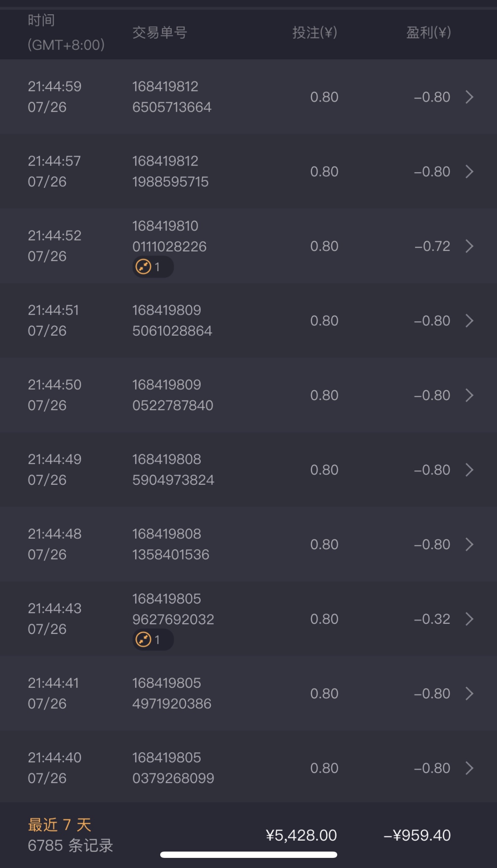The image size is (497, 868).
Task: Open details arrow for 21:44:52 record
Action: pos(469,246)
